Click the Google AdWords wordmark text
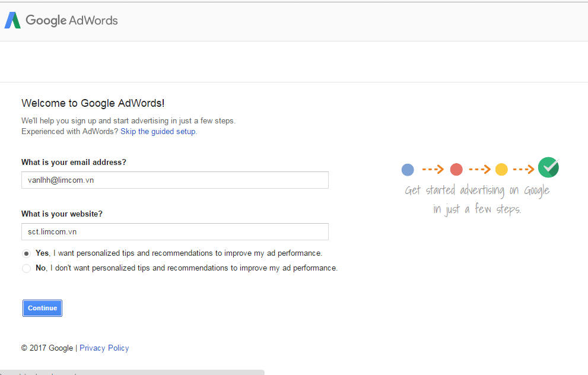 (x=72, y=20)
